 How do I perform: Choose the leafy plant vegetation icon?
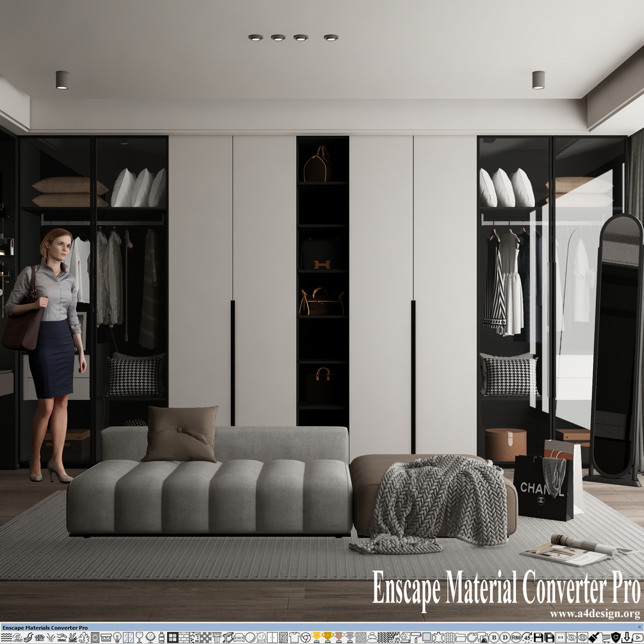point(72,638)
